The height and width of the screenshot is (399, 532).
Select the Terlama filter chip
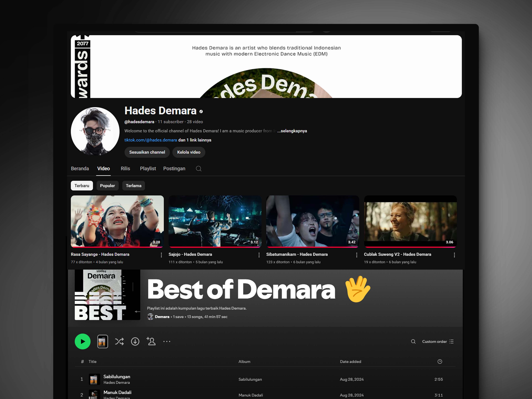[x=133, y=186]
